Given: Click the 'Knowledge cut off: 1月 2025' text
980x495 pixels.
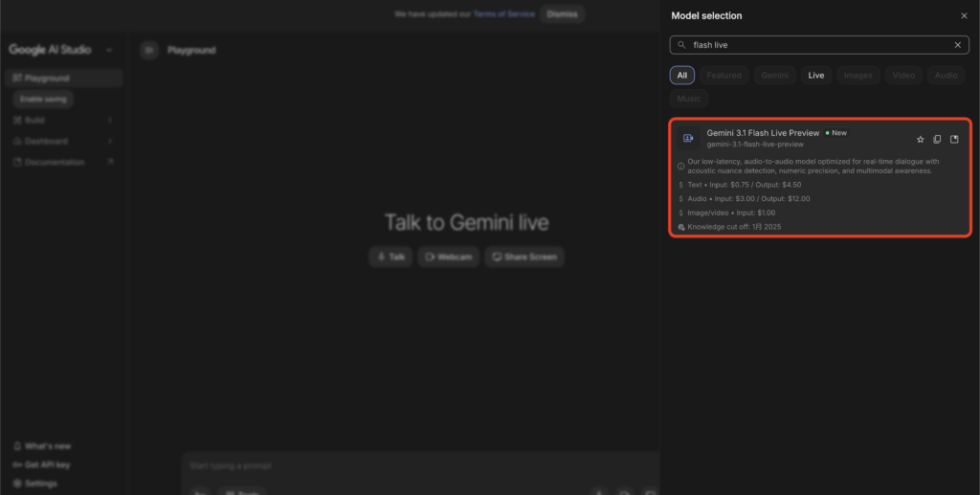Looking at the screenshot, I should click(x=734, y=227).
